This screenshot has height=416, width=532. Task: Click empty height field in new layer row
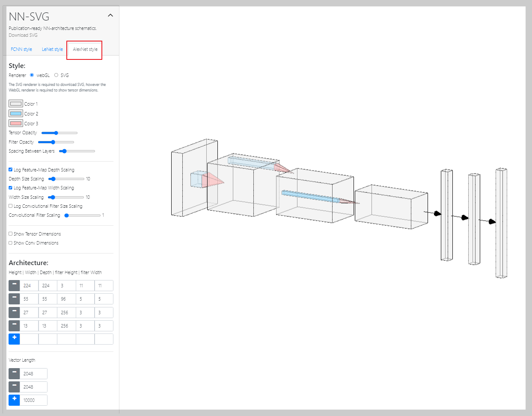pyautogui.click(x=29, y=339)
